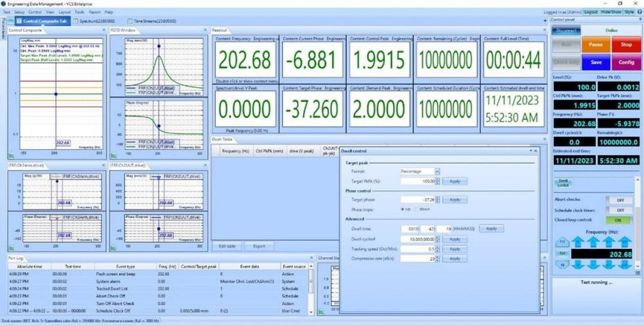Click the Style button in the top bar
This screenshot has height=325, width=644.
tap(630, 12)
